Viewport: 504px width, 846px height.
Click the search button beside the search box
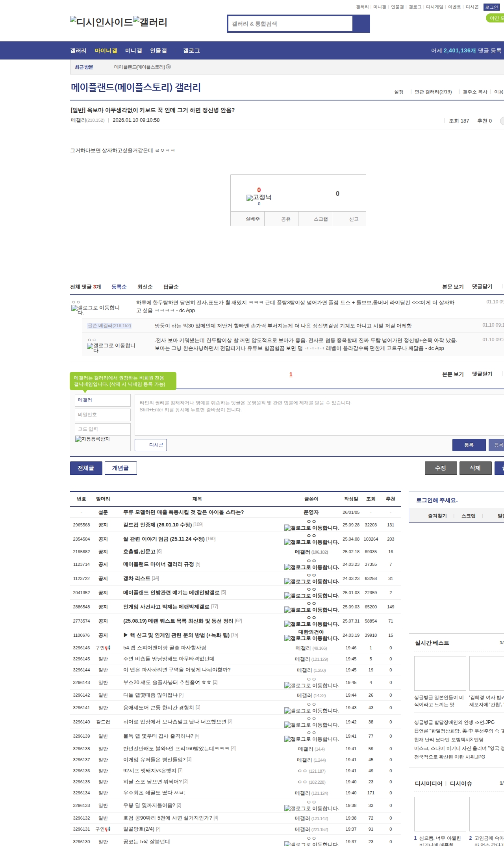tap(361, 24)
